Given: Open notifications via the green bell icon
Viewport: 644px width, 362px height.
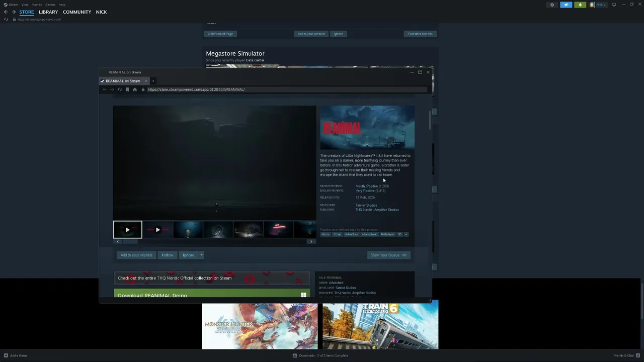Looking at the screenshot, I should (x=580, y=5).
